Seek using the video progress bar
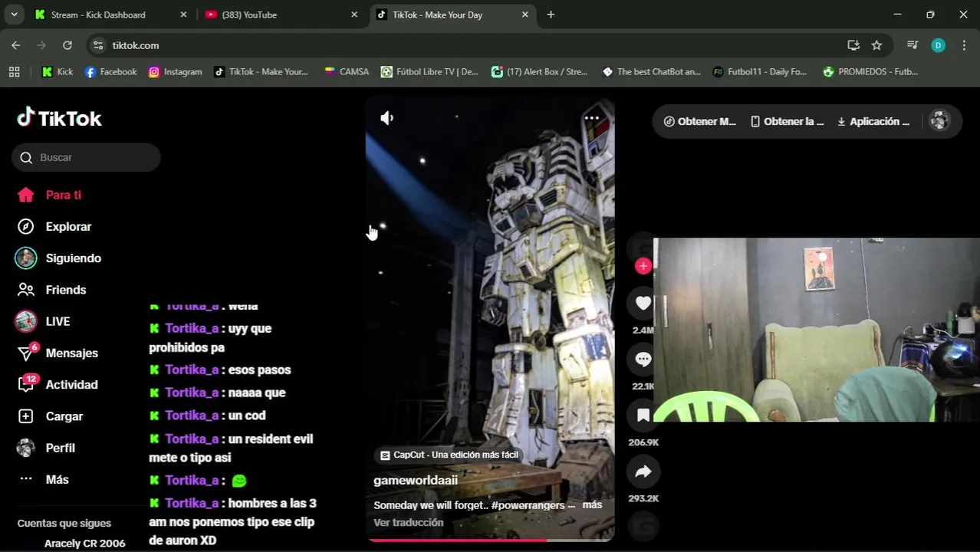This screenshot has height=552, width=980. (x=490, y=540)
